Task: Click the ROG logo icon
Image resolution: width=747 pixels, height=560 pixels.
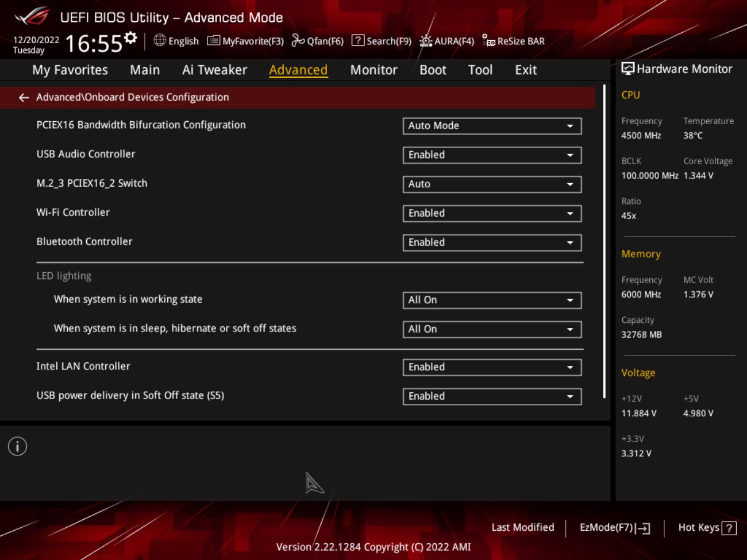Action: (x=32, y=16)
